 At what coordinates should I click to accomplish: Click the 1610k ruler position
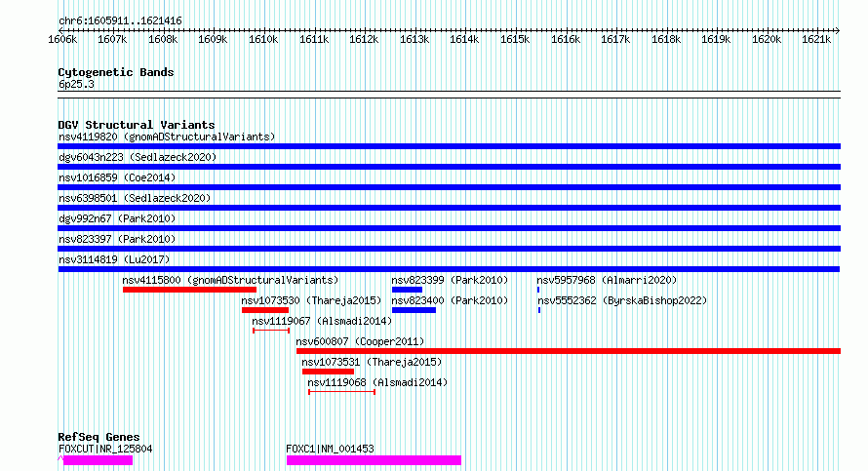(x=263, y=39)
